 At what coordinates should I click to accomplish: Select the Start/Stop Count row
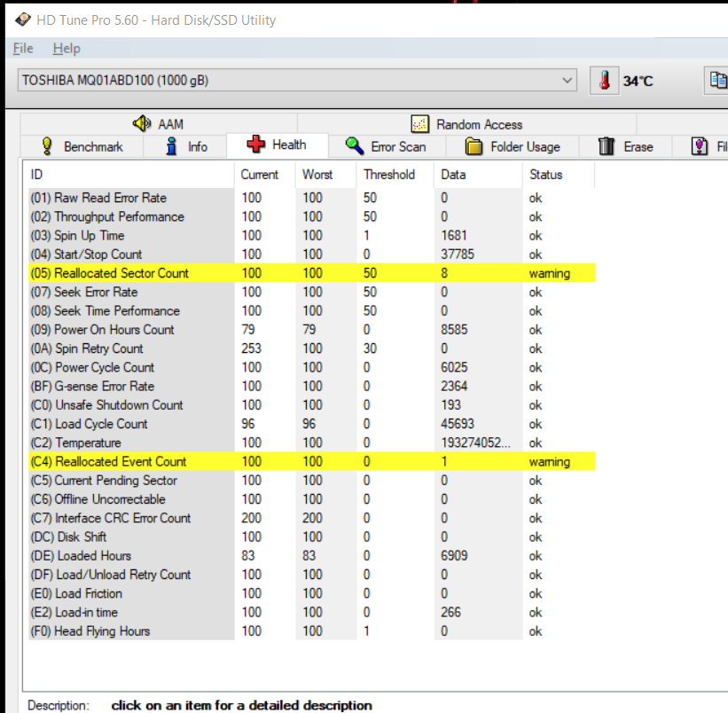pos(311,255)
